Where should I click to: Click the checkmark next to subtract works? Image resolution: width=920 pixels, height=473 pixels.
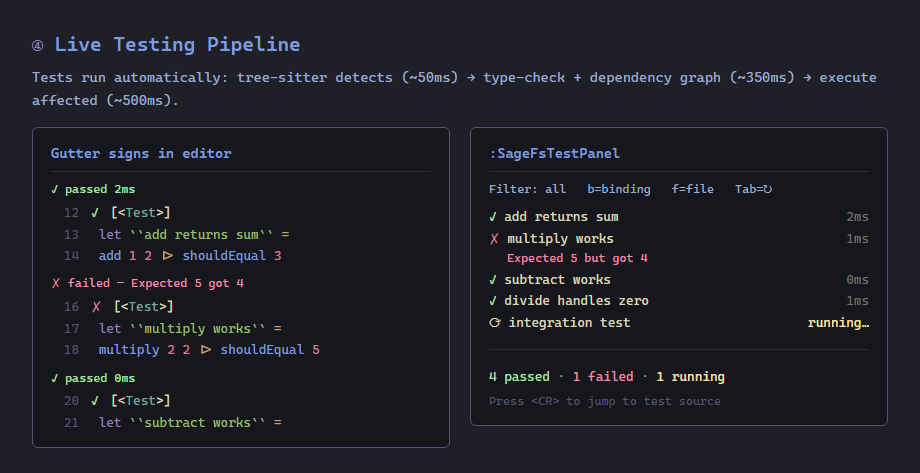[x=493, y=280]
